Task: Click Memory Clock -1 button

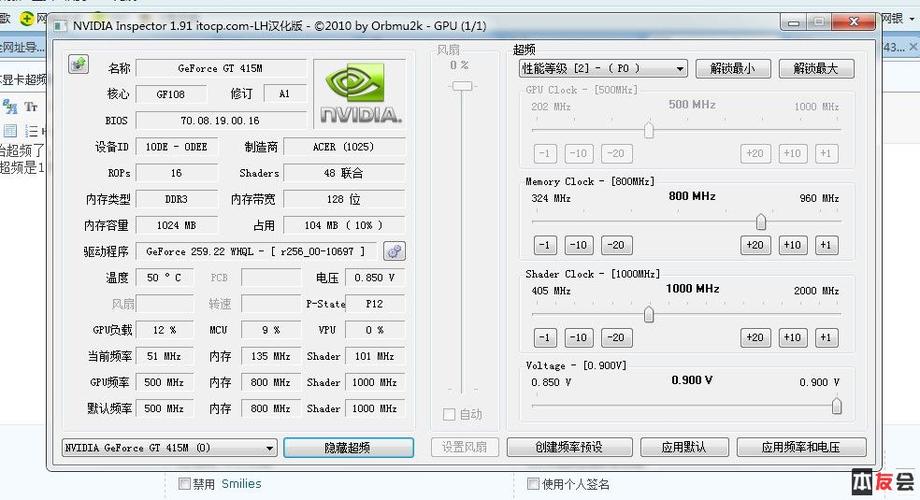Action: point(545,245)
